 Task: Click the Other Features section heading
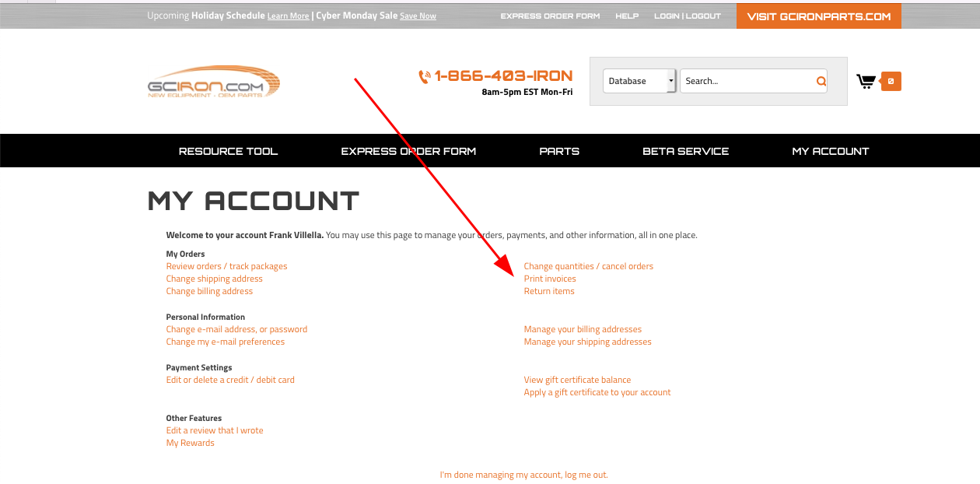(194, 418)
